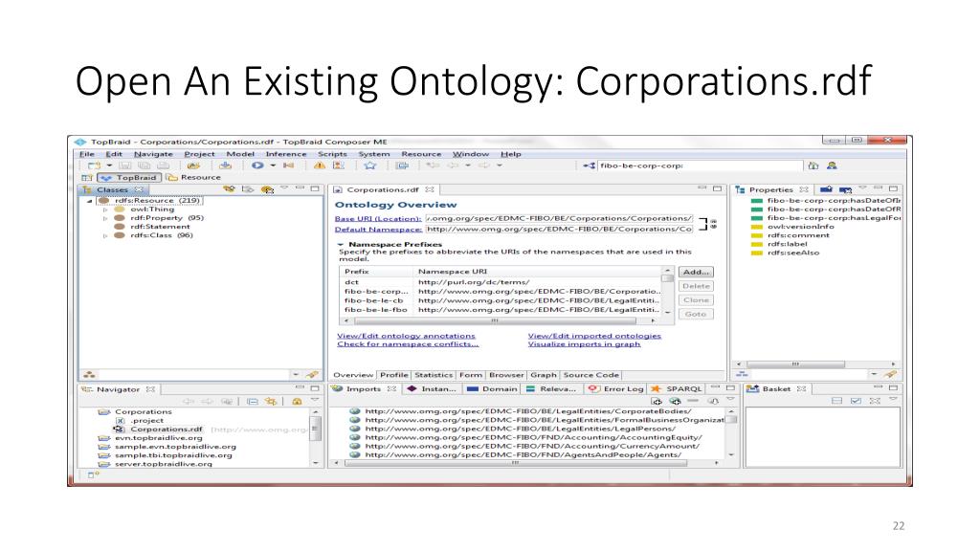The height and width of the screenshot is (551, 980).
Task: Collapse the rdfs:Resource tree node
Action: [x=89, y=201]
